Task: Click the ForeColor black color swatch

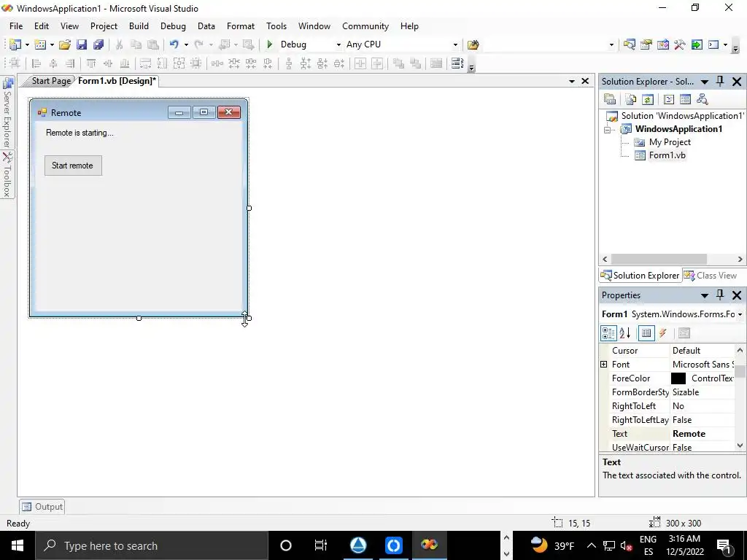Action: pos(678,378)
